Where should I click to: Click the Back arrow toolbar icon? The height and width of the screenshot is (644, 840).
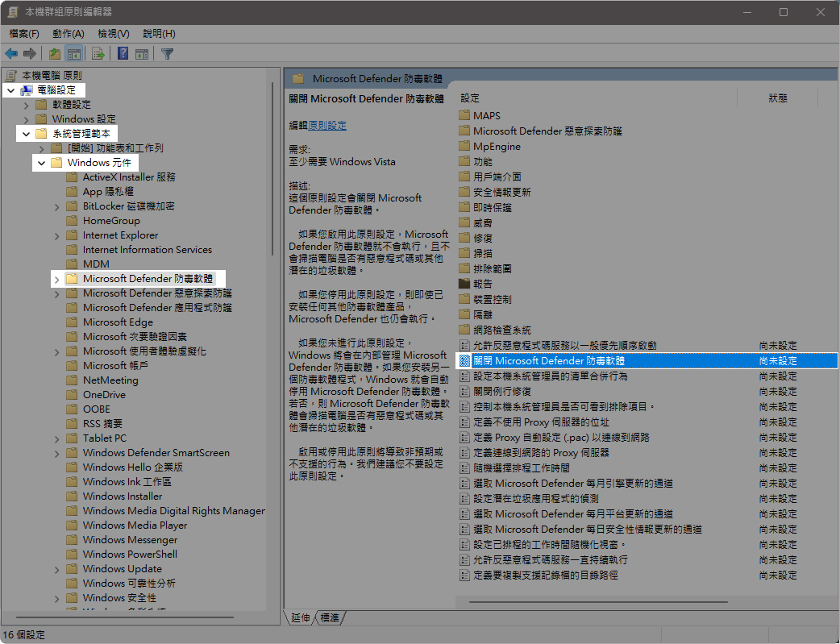pyautogui.click(x=11, y=54)
